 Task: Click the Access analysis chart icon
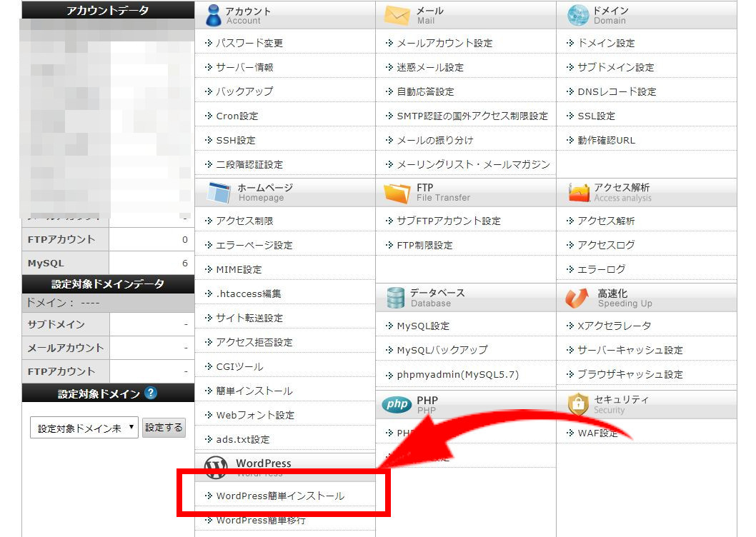[x=579, y=192]
